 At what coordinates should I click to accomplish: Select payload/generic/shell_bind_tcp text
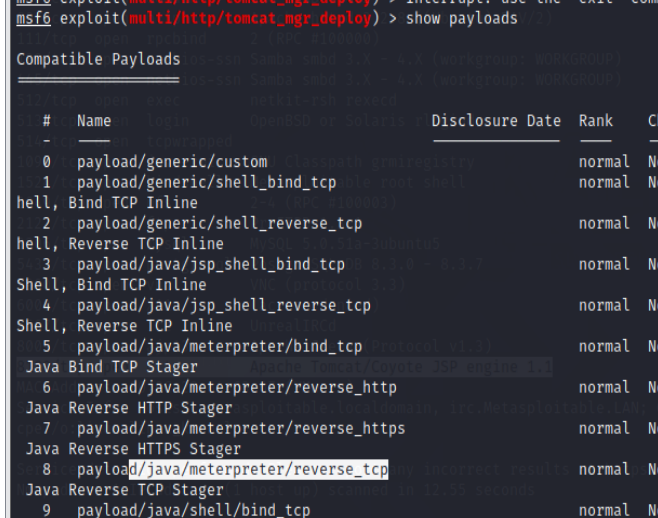(206, 183)
